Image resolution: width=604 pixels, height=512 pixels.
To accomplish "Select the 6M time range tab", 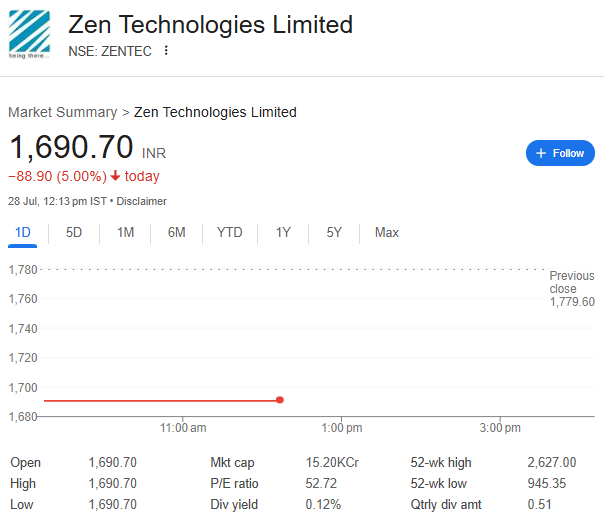I will pyautogui.click(x=176, y=233).
